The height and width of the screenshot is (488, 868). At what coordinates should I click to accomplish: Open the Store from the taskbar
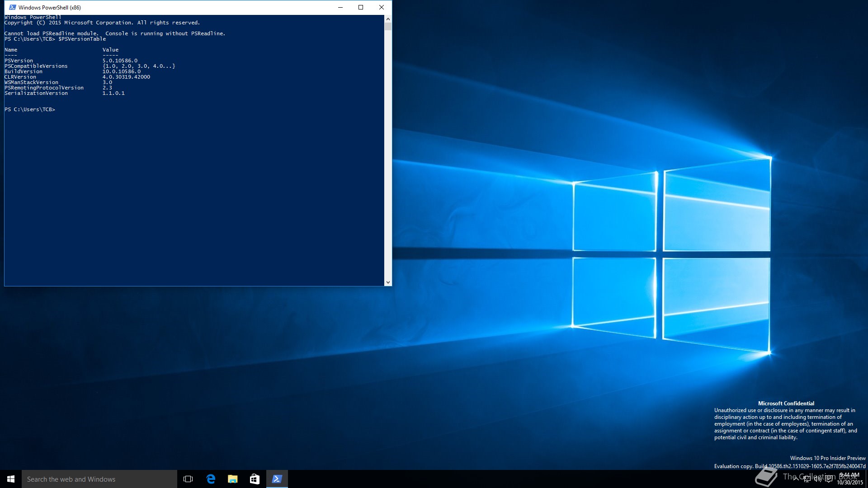[x=255, y=479]
